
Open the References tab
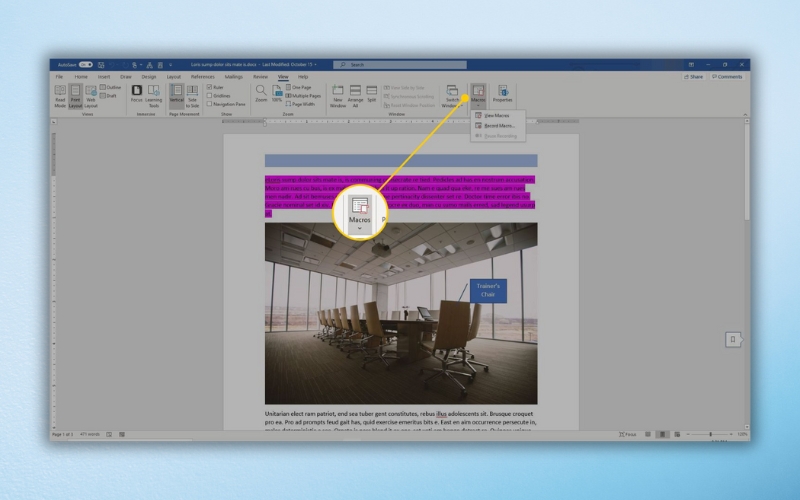pyautogui.click(x=203, y=77)
